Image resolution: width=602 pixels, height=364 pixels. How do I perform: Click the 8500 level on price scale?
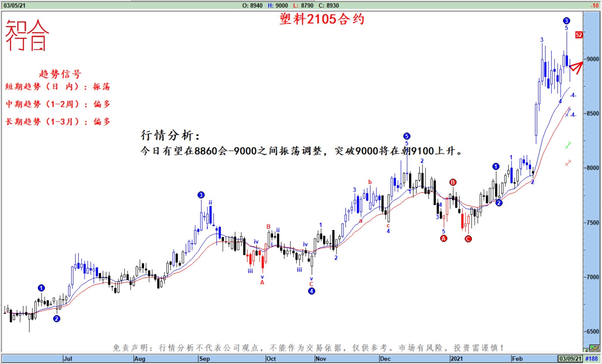coord(593,113)
